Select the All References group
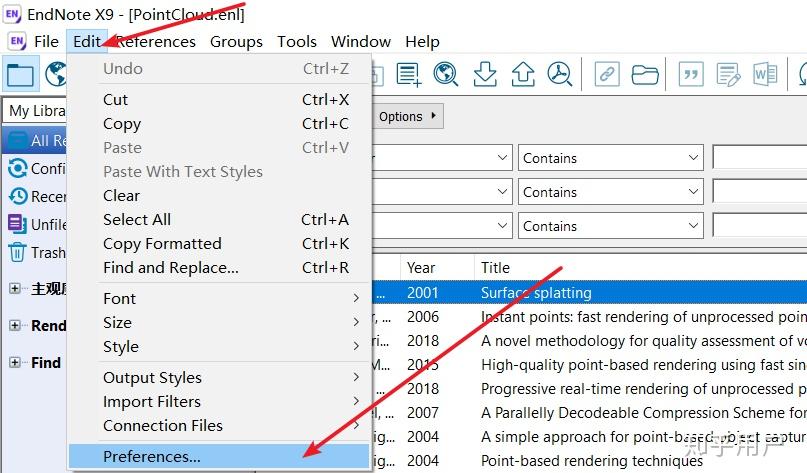This screenshot has width=807, height=473. coord(35,140)
